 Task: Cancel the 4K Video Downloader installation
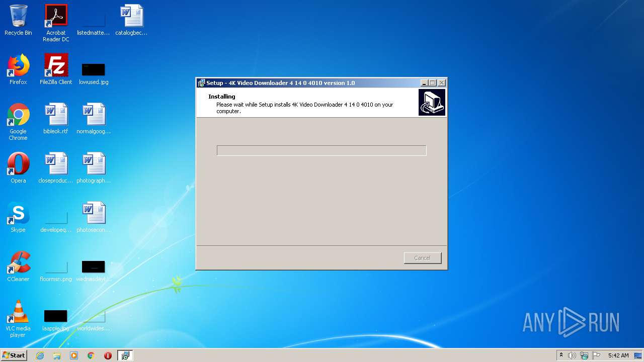423,258
